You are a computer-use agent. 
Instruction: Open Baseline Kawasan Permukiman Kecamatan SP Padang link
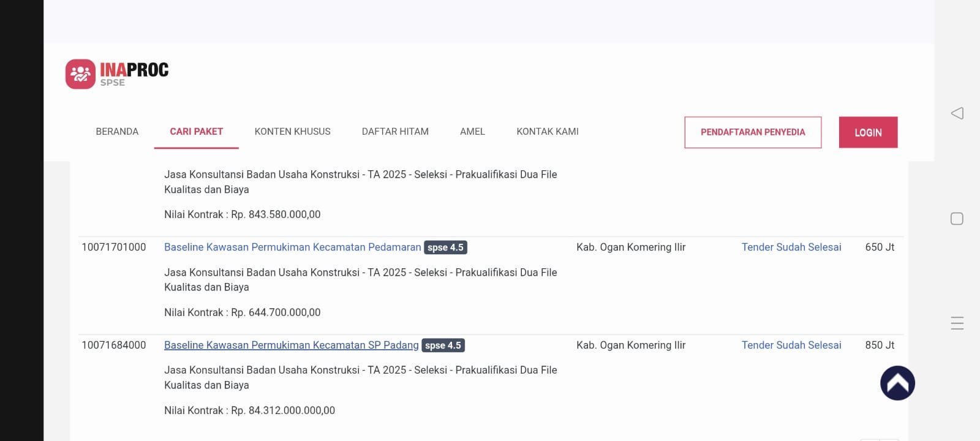[291, 345]
